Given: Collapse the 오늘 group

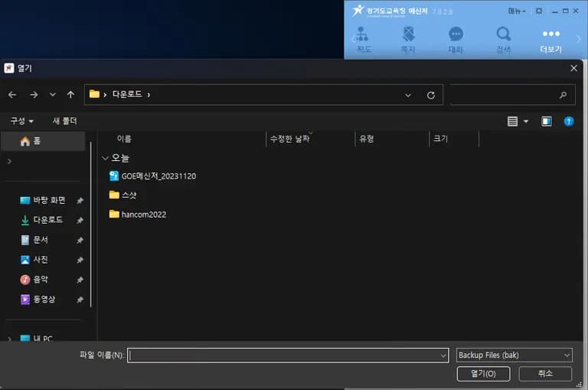Looking at the screenshot, I should (106, 159).
